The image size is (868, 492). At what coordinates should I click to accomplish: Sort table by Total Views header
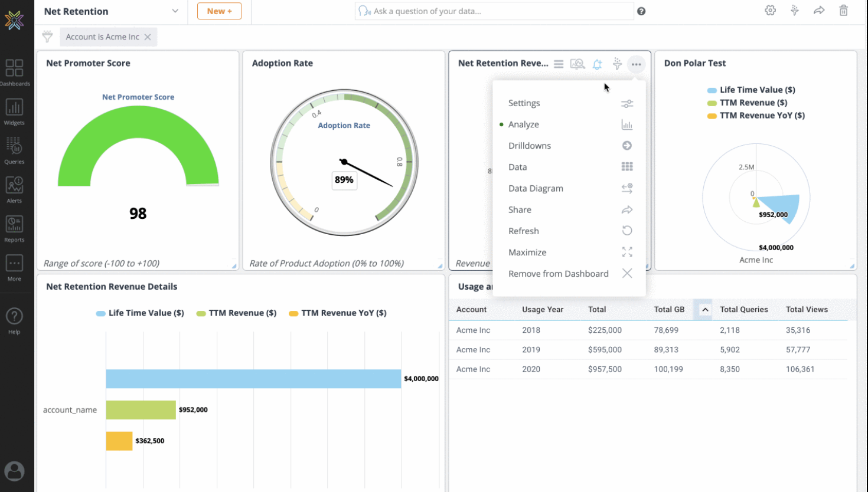pos(807,310)
